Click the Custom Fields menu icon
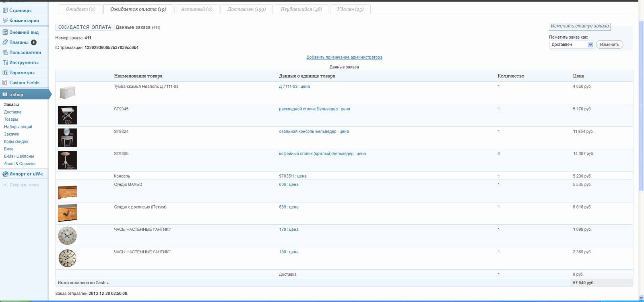This screenshot has height=302, width=644. point(5,83)
